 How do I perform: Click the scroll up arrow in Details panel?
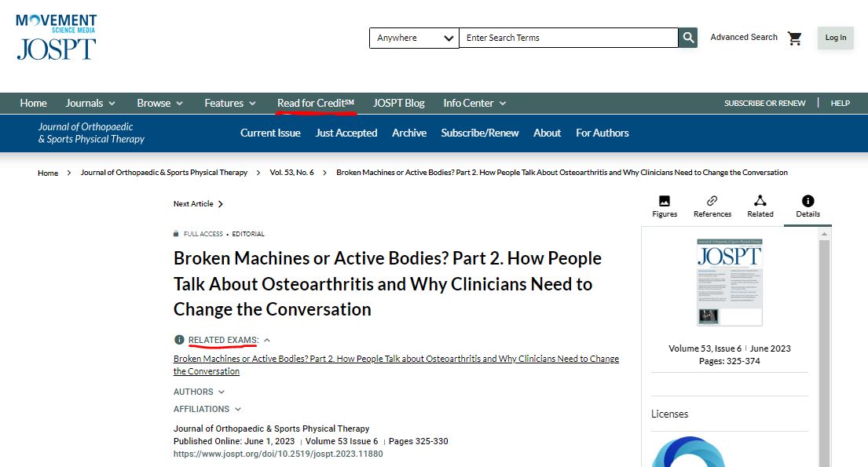point(824,234)
